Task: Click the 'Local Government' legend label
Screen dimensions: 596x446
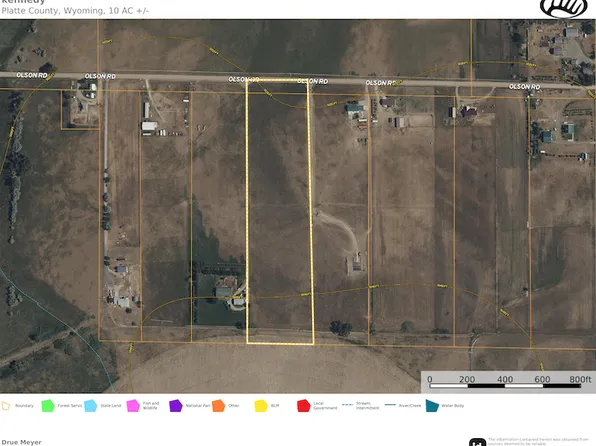Action: [x=325, y=406]
